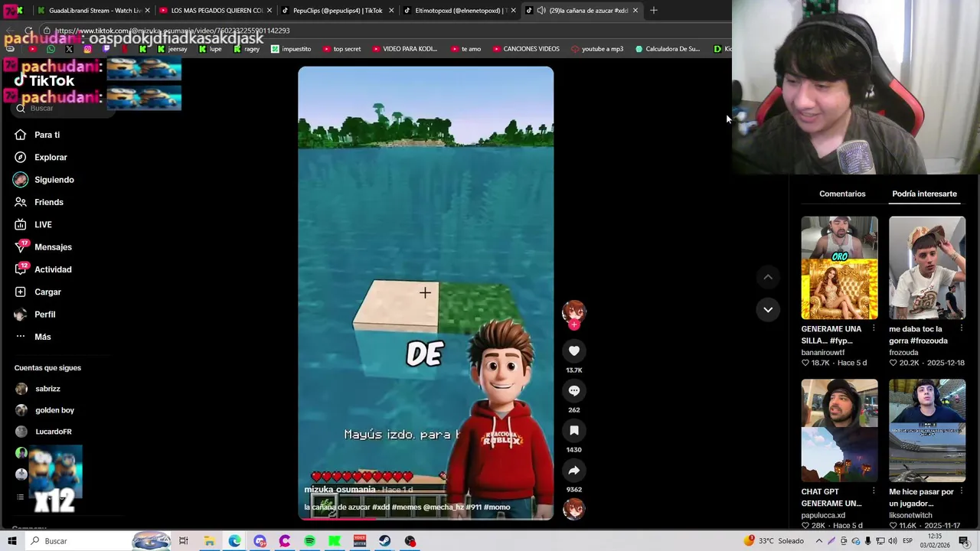
Task: Open options for the frozouda video
Action: pyautogui.click(x=962, y=329)
